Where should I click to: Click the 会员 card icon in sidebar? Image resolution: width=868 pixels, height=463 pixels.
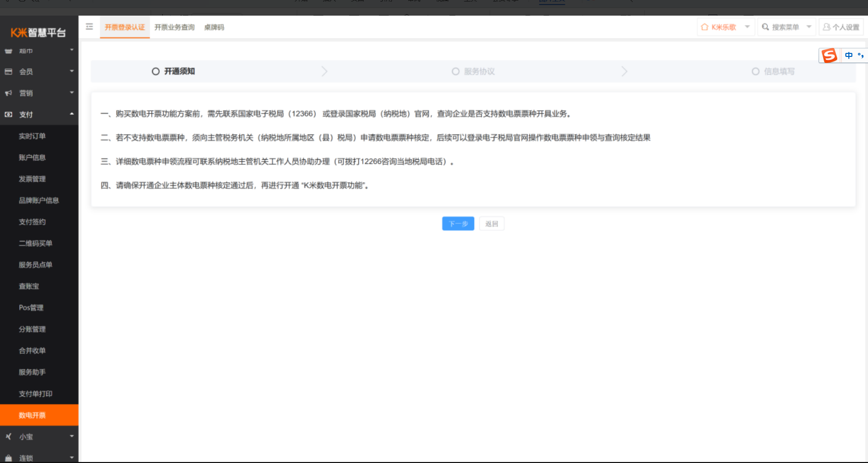pos(9,72)
